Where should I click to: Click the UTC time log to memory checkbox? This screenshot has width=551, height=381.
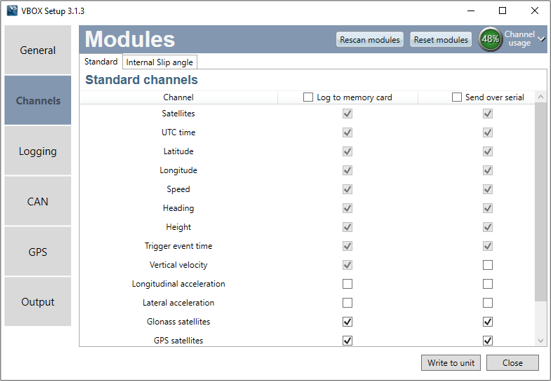[x=347, y=133]
